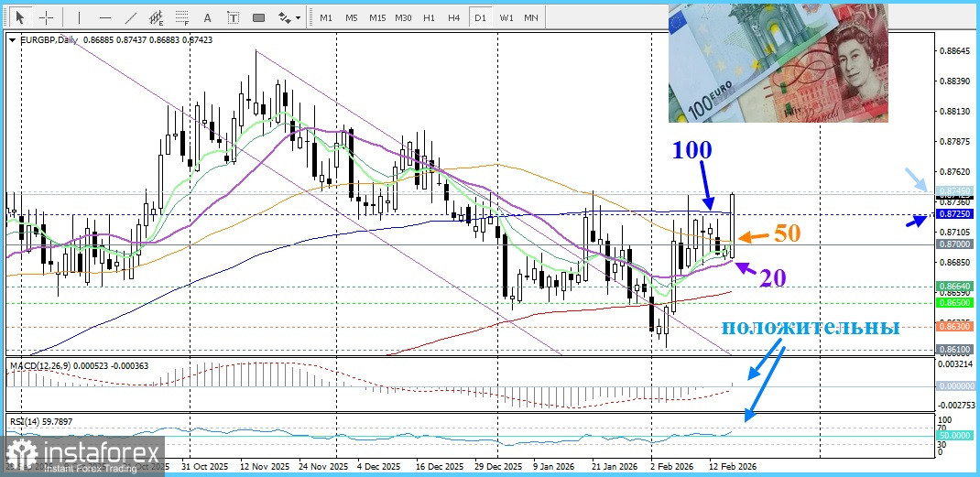Click the green 0.86500 price level tag
This screenshot has width=980, height=477.
953,302
